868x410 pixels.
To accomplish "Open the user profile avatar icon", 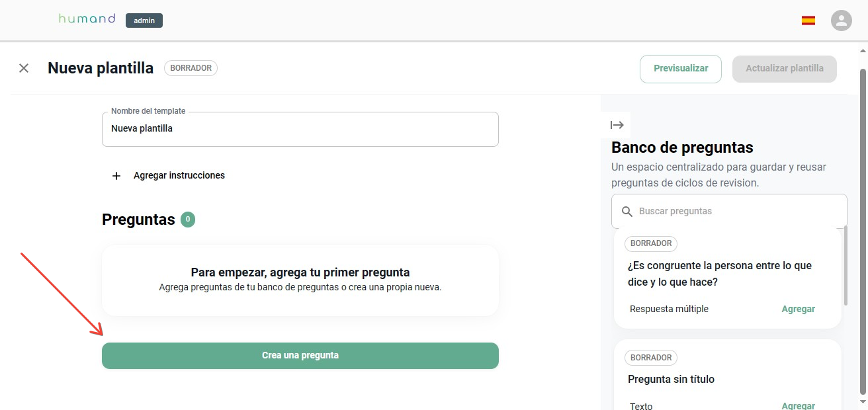I will [x=842, y=20].
